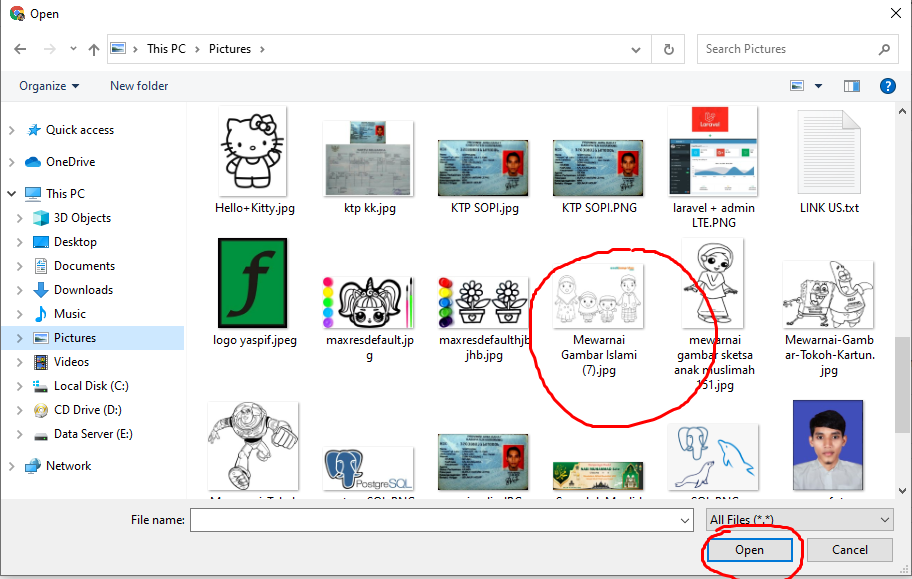This screenshot has width=912, height=579.
Task: Select Downloads in the navigation tree
Action: click(83, 290)
